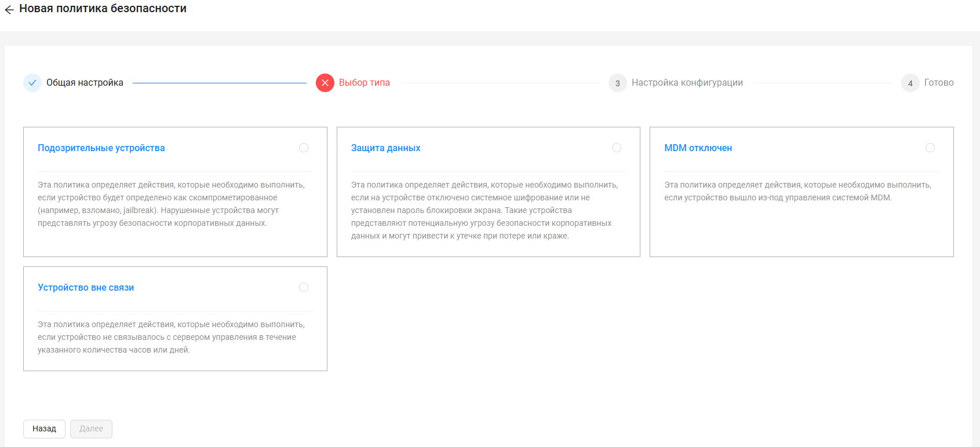The height and width of the screenshot is (447, 980).
Task: Go to the Общая настройка step label
Action: click(x=85, y=83)
